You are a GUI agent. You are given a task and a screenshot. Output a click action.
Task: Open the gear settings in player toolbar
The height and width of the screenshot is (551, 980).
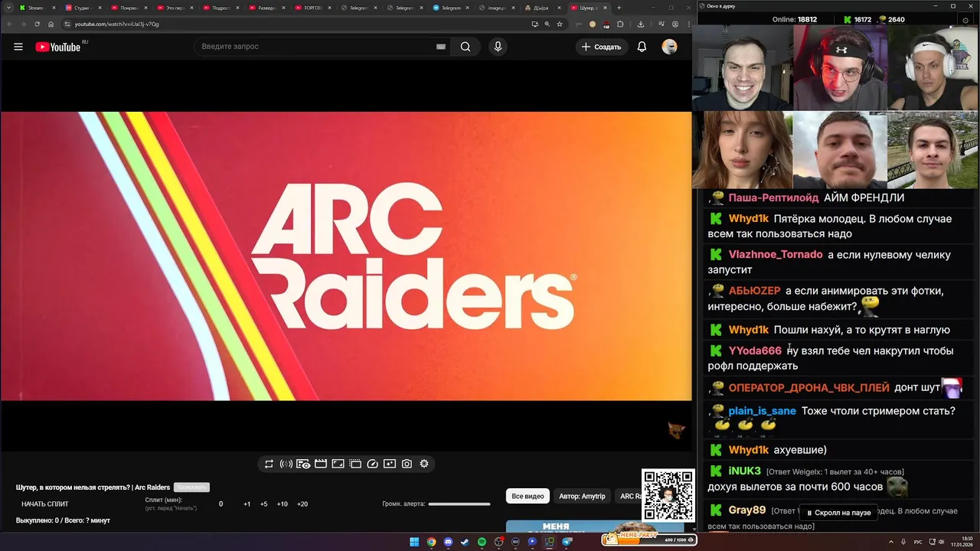424,464
